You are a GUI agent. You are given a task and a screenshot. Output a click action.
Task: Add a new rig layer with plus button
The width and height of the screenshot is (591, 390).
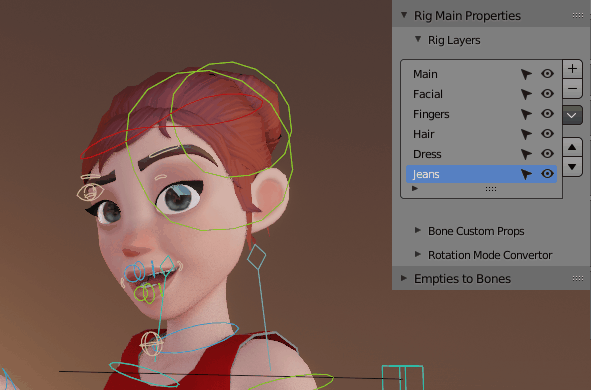pos(573,69)
